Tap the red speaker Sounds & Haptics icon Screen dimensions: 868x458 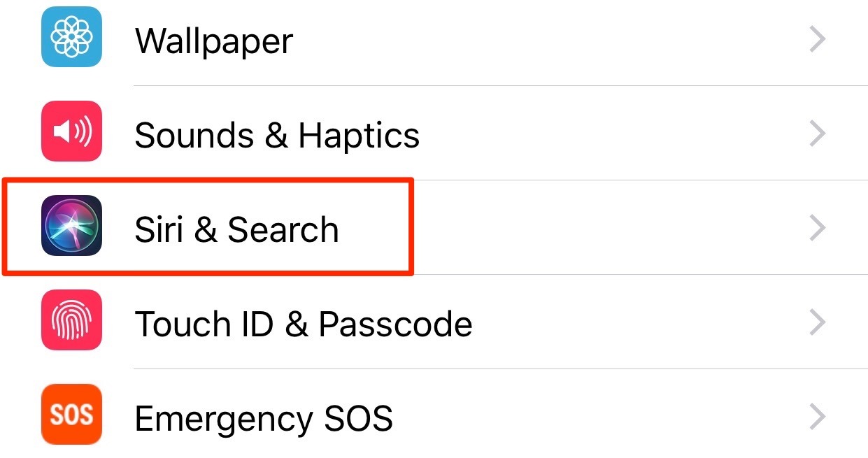tap(71, 131)
